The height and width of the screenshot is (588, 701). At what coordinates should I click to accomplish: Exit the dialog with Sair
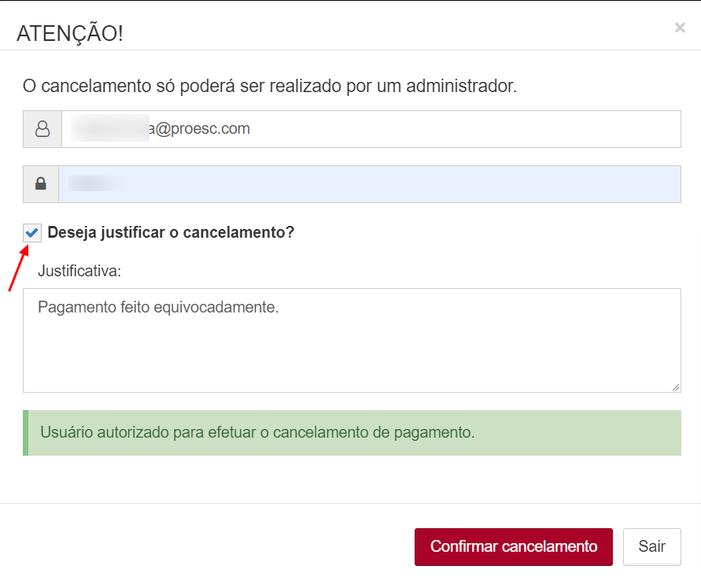coord(651,546)
